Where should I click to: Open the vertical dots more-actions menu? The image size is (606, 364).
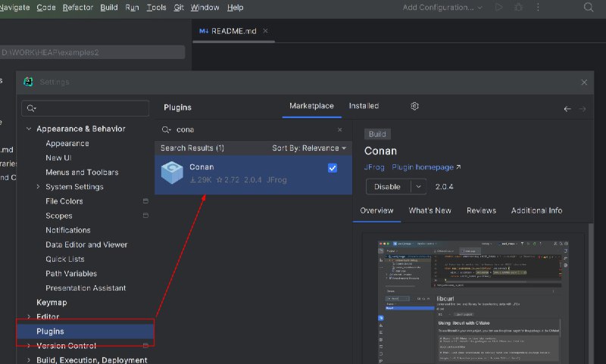538,8
